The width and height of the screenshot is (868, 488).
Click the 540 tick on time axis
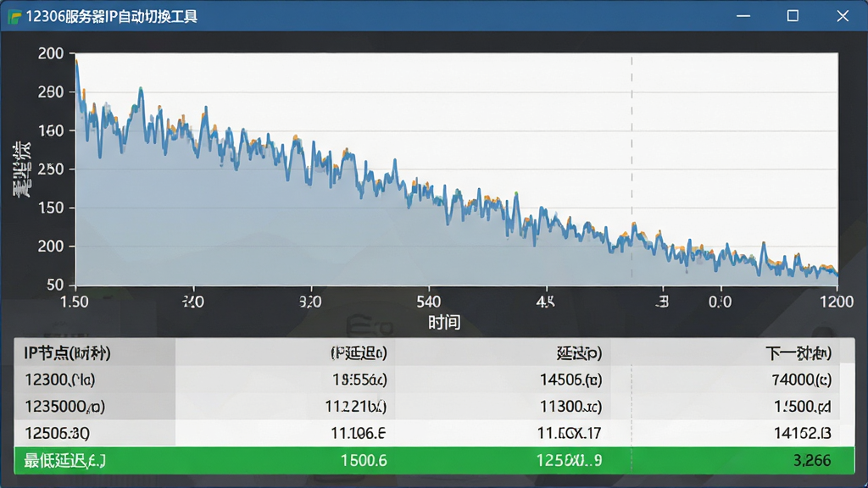(x=428, y=302)
